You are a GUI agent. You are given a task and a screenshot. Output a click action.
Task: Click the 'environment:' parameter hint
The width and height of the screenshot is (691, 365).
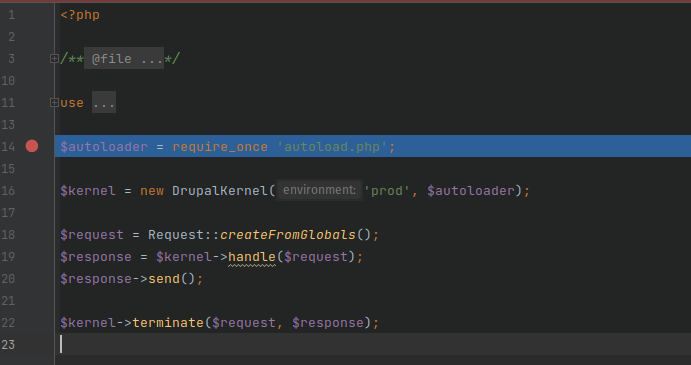(319, 190)
